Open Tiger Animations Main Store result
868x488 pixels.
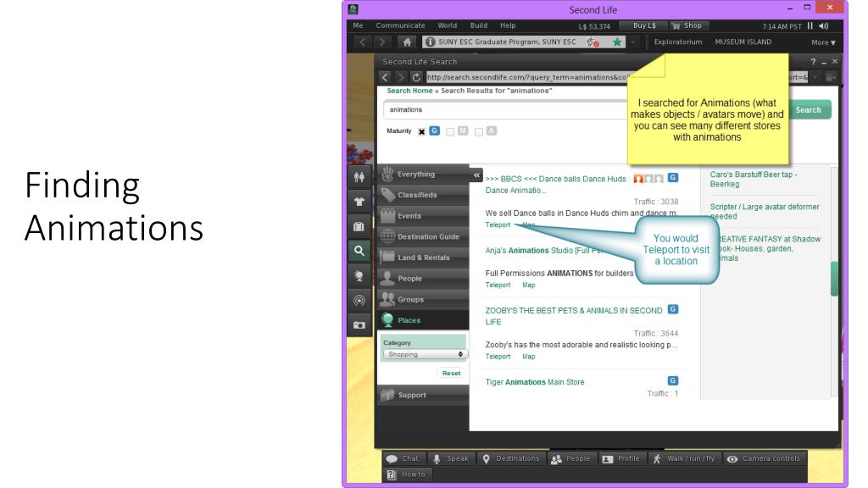[535, 382]
